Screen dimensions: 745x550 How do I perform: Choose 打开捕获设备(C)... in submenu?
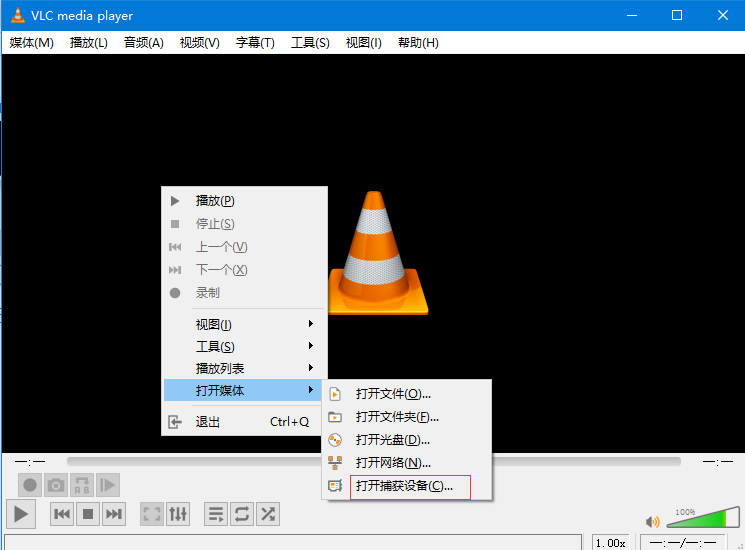pyautogui.click(x=407, y=486)
